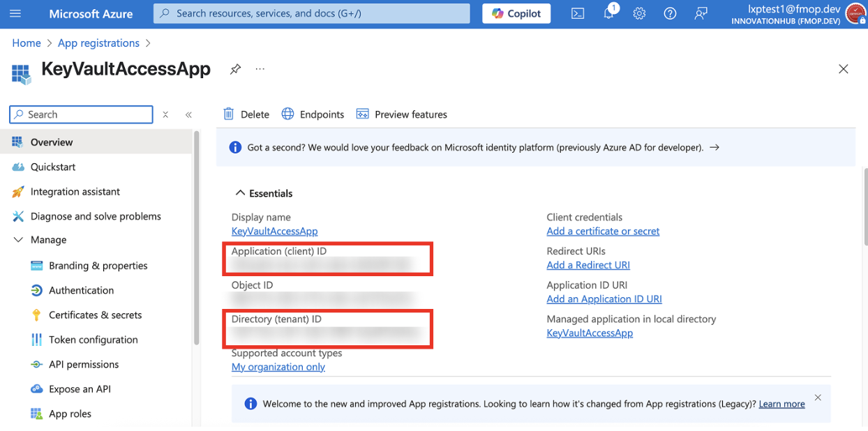The height and width of the screenshot is (431, 868).
Task: Click the Application (client) ID label
Action: point(279,251)
